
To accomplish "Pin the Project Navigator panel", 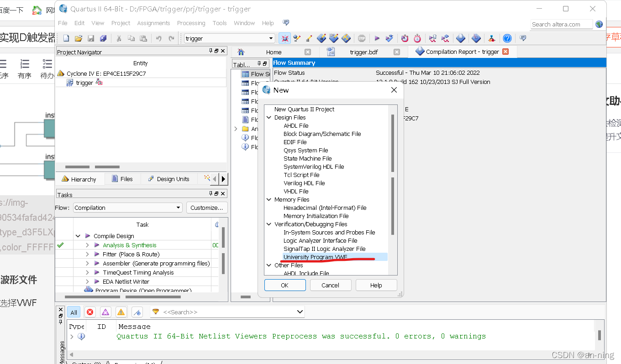I will [211, 51].
